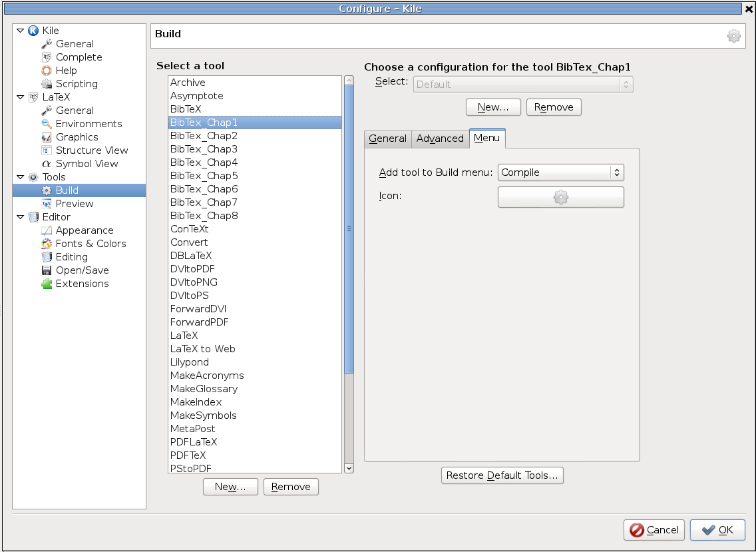Click Remove below the tool list
Screen dimensions: 756x552
point(291,487)
